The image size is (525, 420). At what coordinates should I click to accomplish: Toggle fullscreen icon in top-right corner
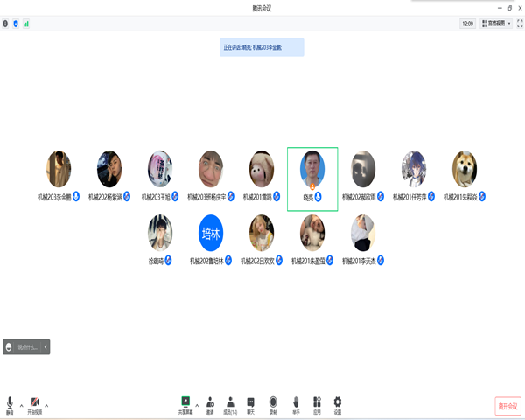tap(520, 24)
